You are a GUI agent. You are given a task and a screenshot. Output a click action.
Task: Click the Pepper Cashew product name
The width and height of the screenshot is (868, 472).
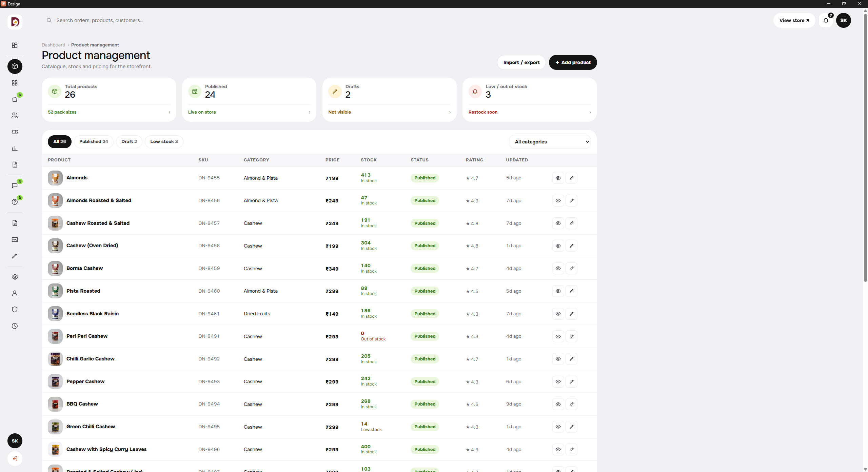[x=85, y=381]
